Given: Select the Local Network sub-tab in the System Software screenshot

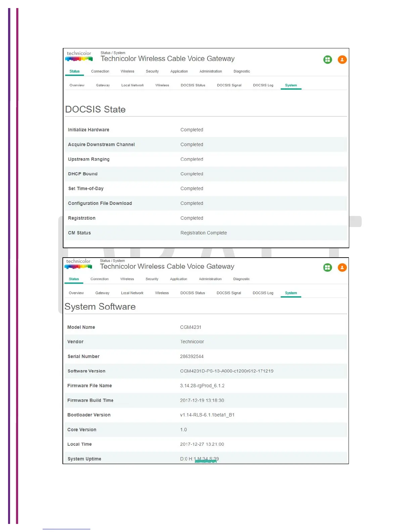Looking at the screenshot, I should coord(132,293).
